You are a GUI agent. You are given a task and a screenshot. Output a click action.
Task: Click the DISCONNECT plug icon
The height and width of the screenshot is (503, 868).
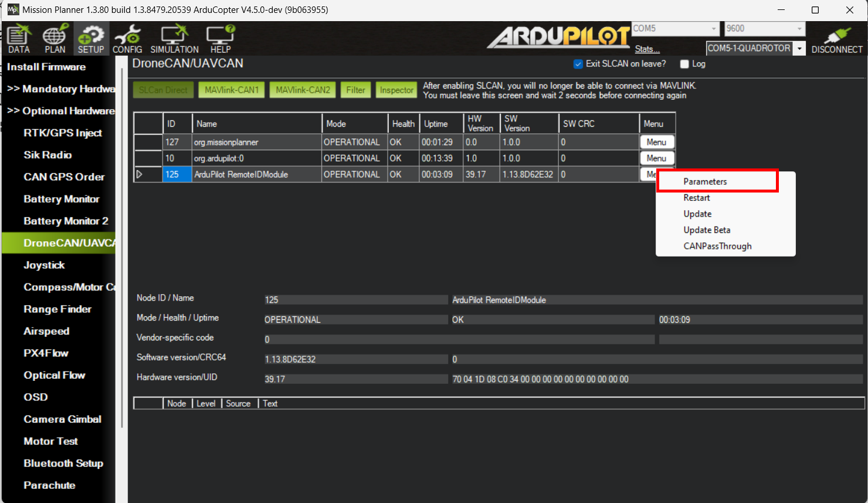tap(837, 40)
